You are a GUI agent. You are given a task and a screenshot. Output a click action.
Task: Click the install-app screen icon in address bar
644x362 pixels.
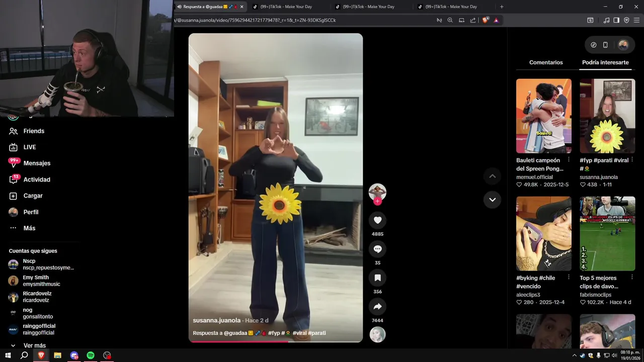click(461, 20)
